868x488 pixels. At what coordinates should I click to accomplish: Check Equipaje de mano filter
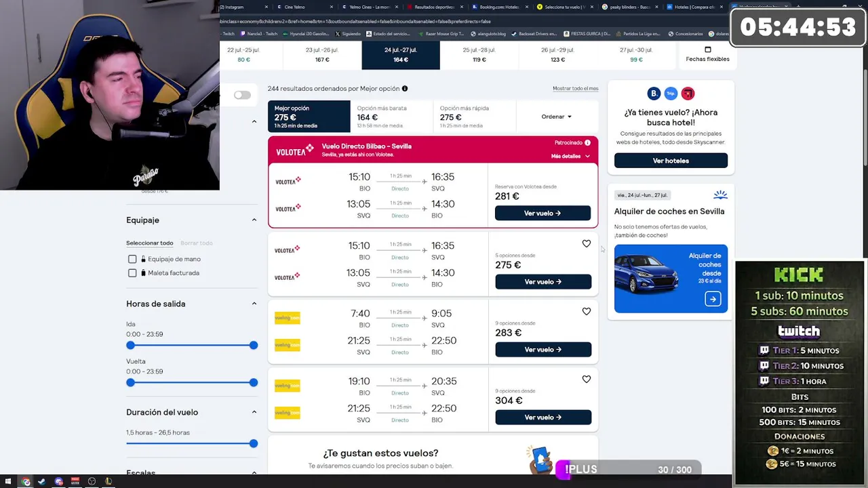(x=132, y=259)
